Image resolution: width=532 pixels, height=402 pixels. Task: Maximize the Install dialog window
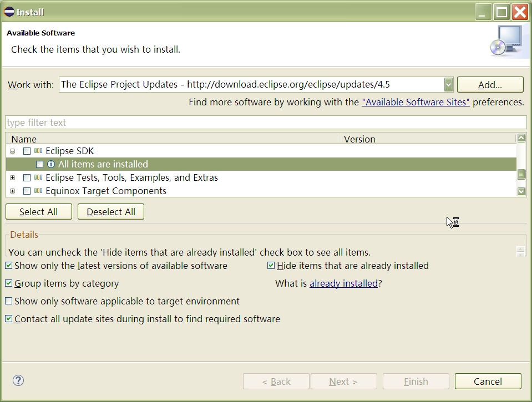tap(501, 12)
